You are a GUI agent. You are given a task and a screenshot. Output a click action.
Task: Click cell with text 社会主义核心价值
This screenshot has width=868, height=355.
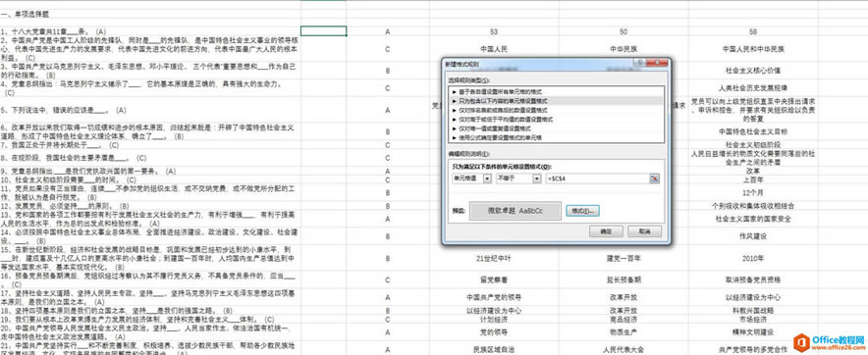coord(753,71)
